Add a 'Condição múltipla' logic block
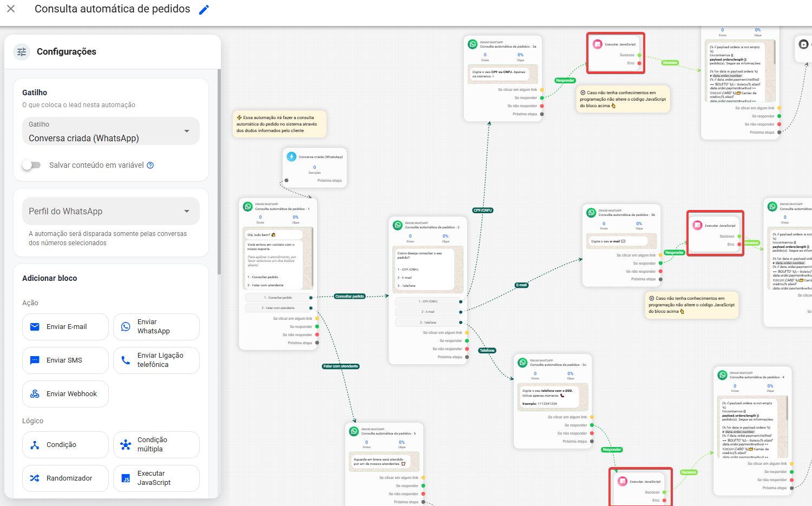 (156, 445)
